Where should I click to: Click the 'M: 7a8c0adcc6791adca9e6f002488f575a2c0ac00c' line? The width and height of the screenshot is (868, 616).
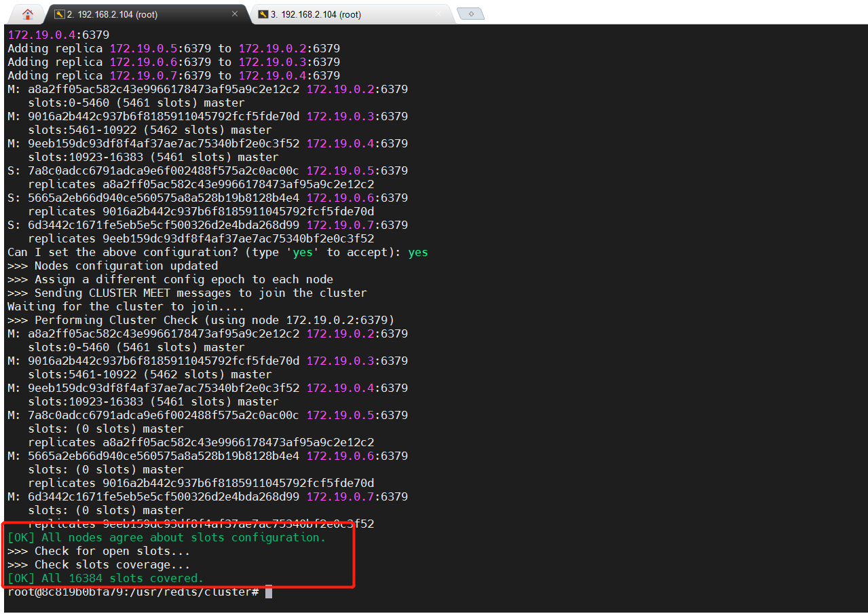point(208,416)
